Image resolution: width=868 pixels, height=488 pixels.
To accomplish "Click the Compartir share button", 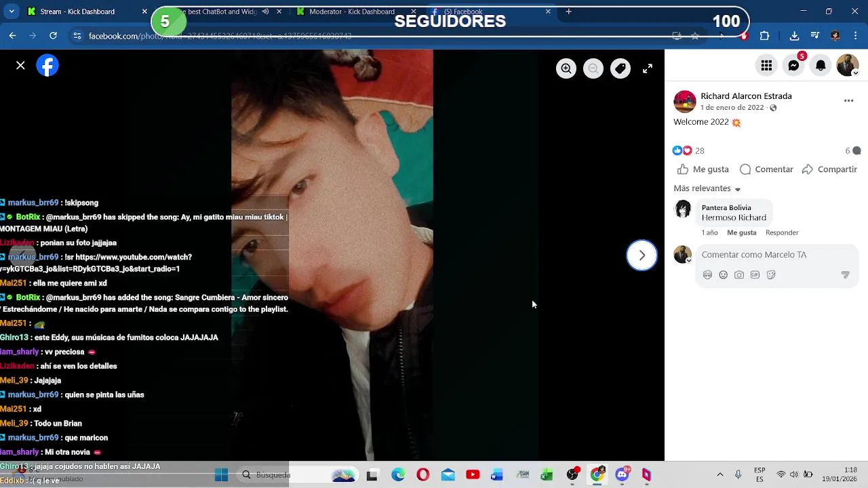I will click(829, 169).
